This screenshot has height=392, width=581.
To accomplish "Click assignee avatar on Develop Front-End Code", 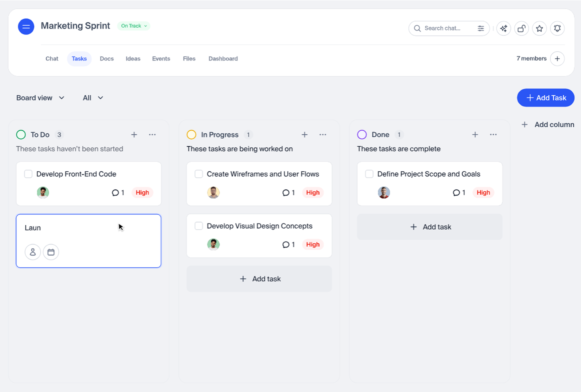I will point(43,193).
